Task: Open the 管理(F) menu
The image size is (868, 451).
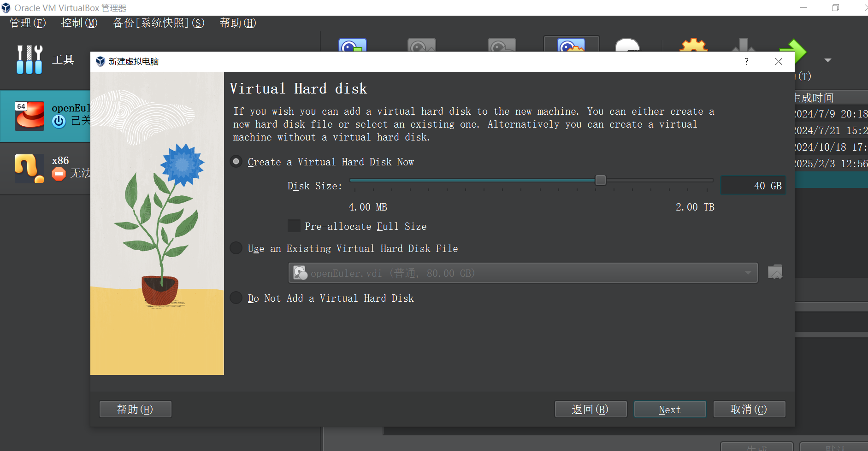Action: 28,23
